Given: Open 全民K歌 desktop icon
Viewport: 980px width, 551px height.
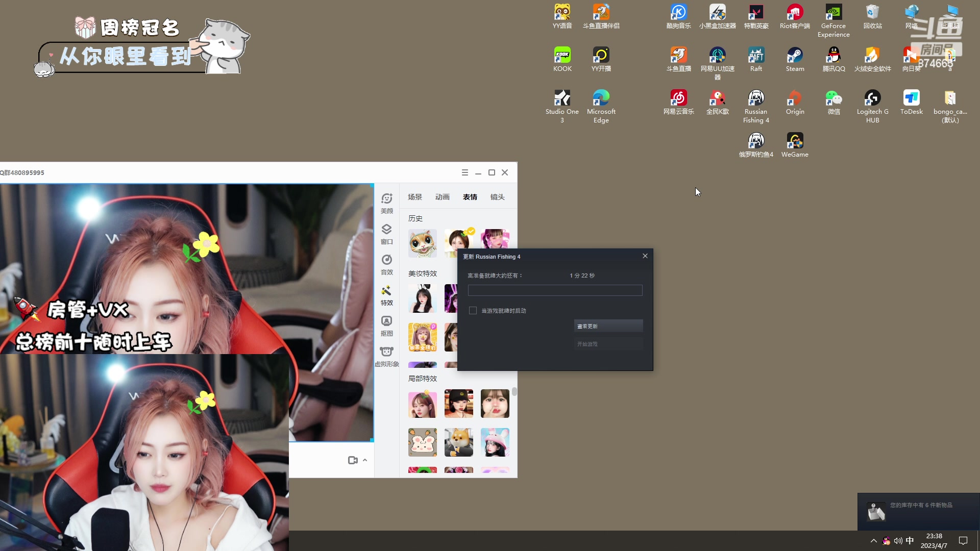Looking at the screenshot, I should click(717, 102).
